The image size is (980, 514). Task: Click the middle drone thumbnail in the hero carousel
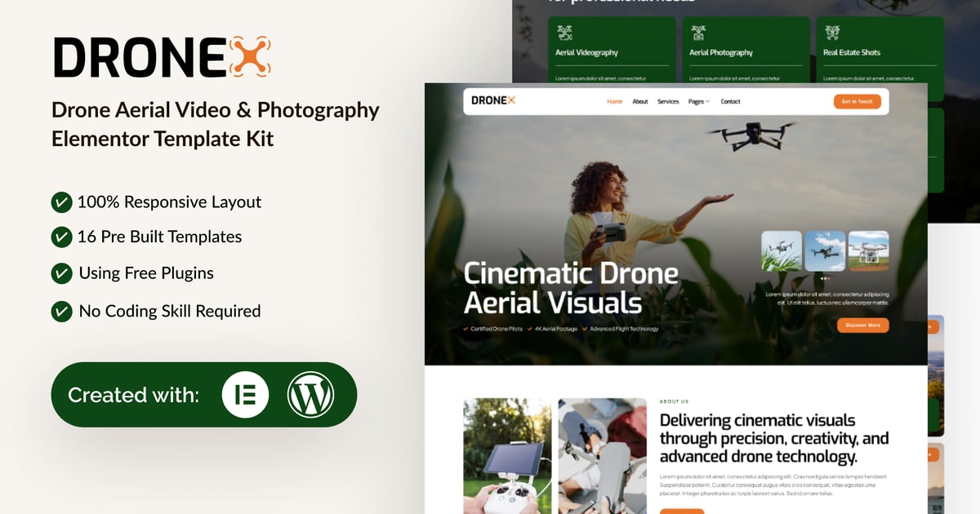(825, 250)
